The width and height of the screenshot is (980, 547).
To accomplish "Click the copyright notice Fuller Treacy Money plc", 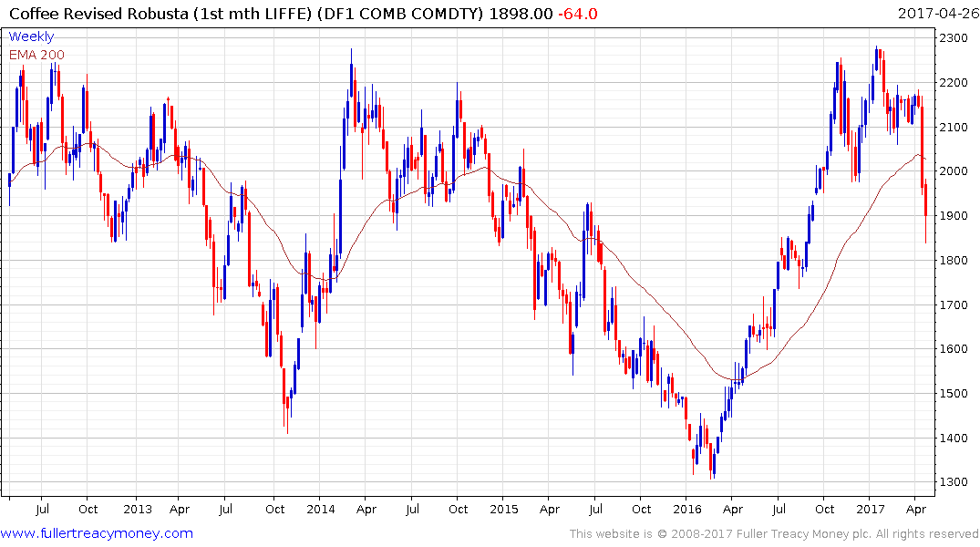I will click(x=774, y=534).
